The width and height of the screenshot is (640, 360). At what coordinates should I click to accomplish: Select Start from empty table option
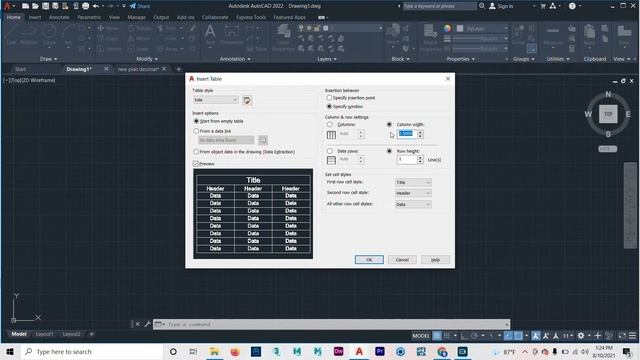coord(219,121)
